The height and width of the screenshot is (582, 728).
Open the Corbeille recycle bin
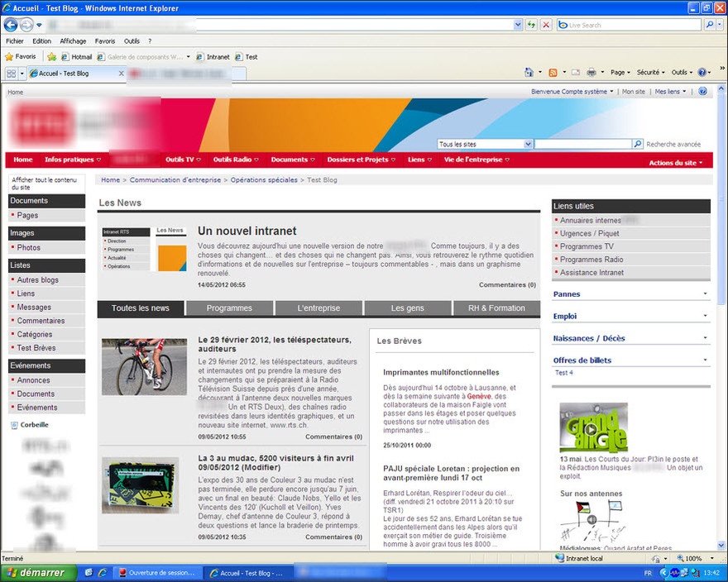coord(33,425)
